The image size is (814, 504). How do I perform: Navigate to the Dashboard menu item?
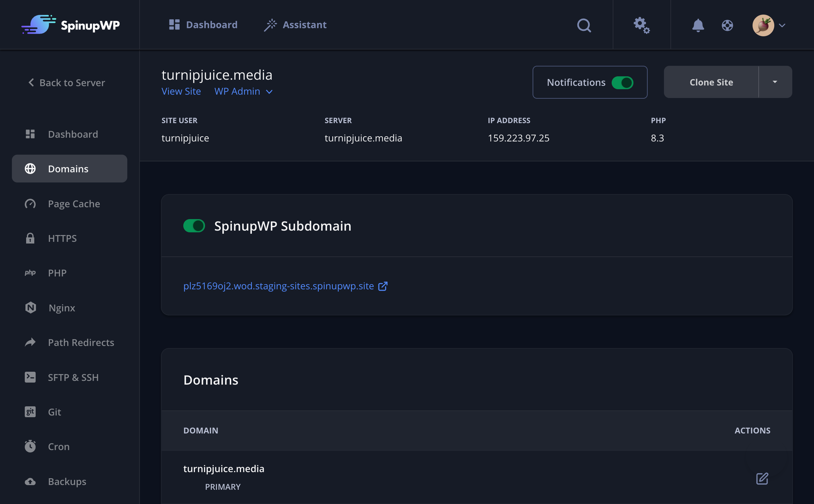click(x=203, y=25)
